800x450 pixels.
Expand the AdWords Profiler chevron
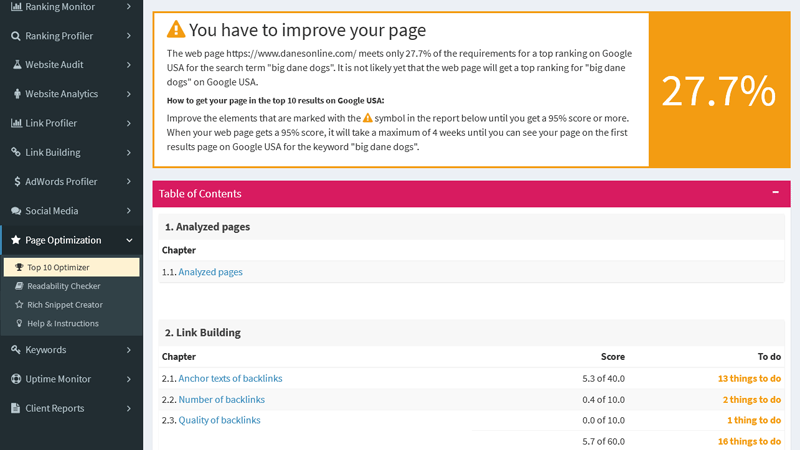pyautogui.click(x=129, y=182)
